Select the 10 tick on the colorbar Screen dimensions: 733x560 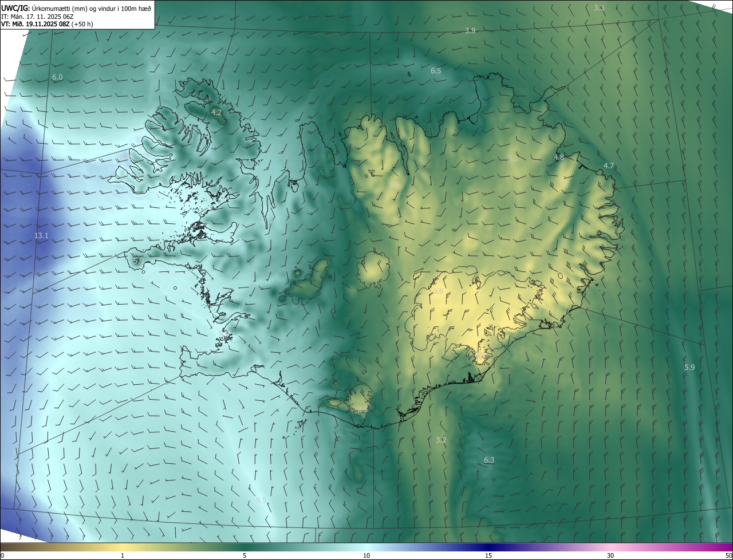pos(366,555)
